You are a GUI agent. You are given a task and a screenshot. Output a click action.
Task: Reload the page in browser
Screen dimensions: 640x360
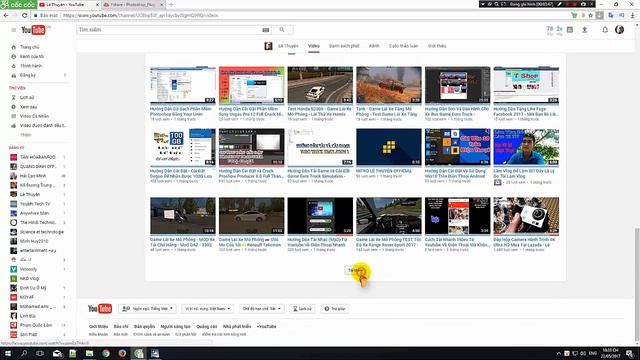tap(24, 15)
